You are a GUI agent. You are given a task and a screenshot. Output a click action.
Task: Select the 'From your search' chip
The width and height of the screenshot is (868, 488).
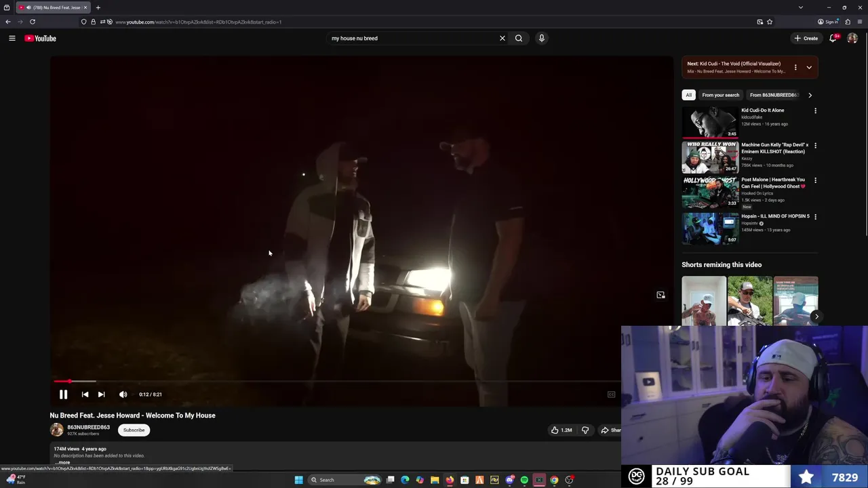point(720,95)
